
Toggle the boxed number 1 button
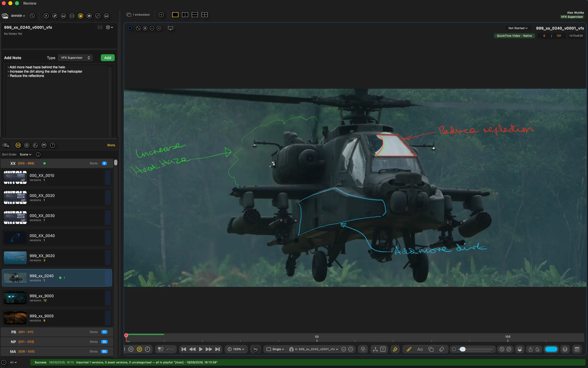point(383,349)
